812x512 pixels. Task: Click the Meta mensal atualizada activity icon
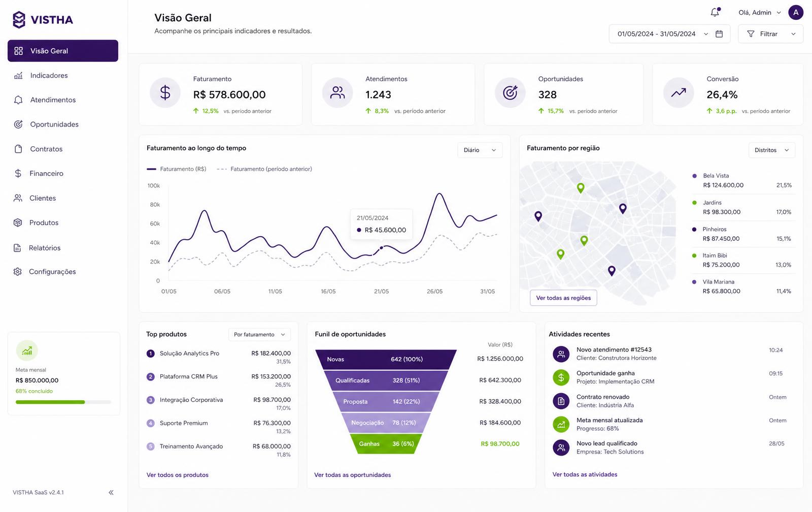[561, 425]
